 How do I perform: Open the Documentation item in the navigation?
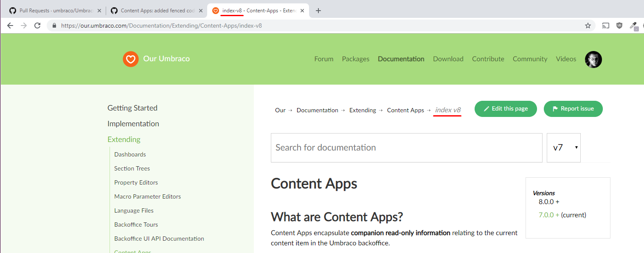tap(401, 59)
